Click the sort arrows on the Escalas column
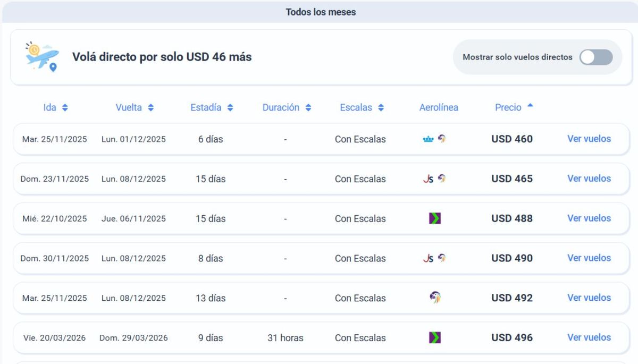 tap(380, 107)
